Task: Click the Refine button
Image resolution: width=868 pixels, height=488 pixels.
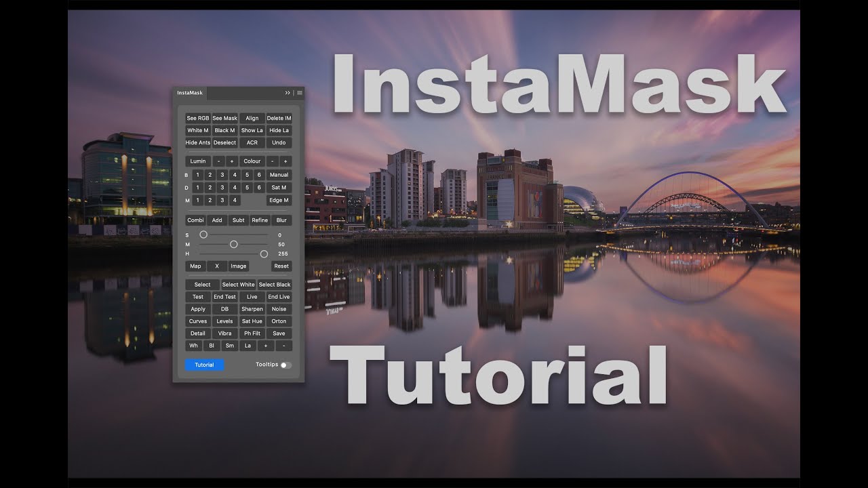Action: pyautogui.click(x=260, y=220)
